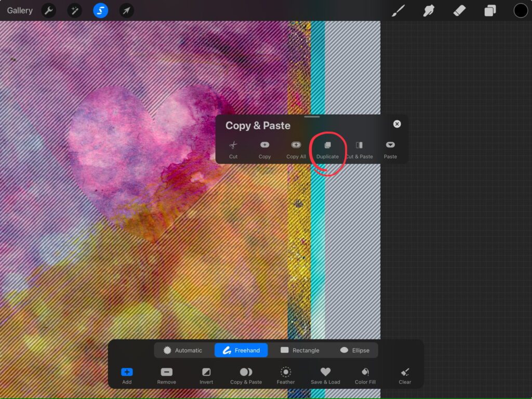The width and height of the screenshot is (532, 399).
Task: Switch to Rectangle selection mode
Action: (300, 350)
